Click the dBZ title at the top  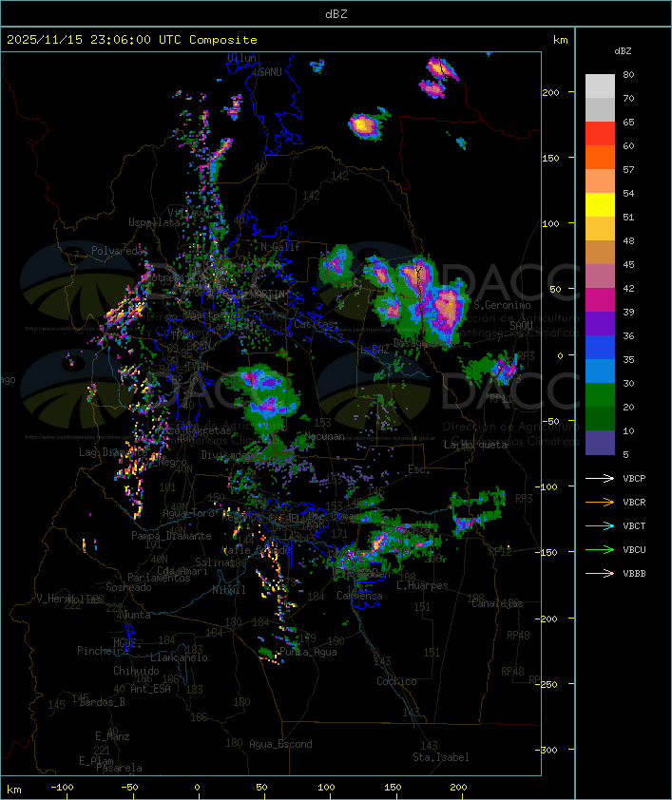336,13
